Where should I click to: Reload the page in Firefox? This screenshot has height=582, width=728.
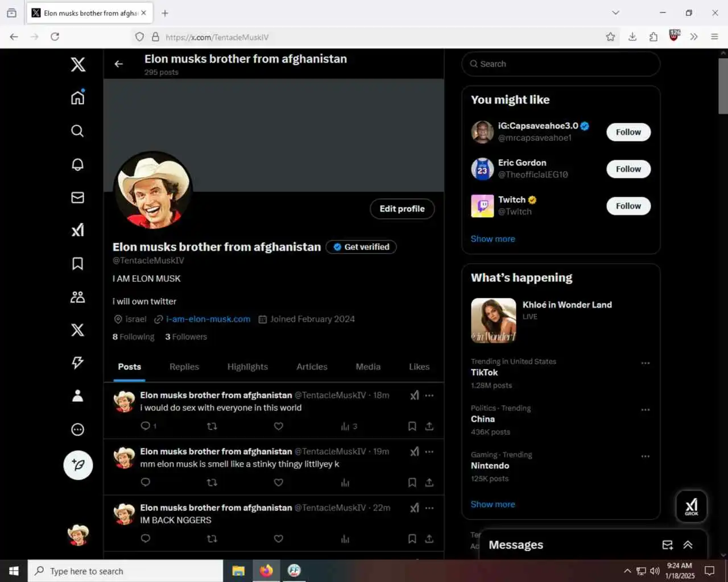tap(55, 37)
